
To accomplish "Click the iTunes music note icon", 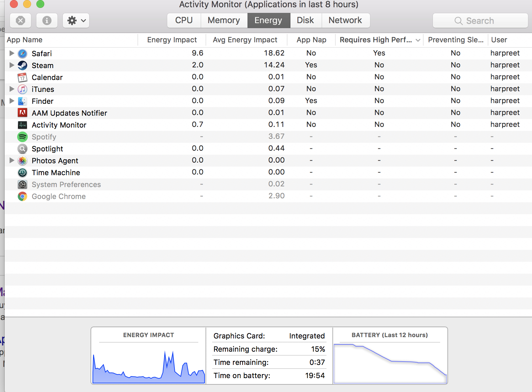I will [22, 89].
